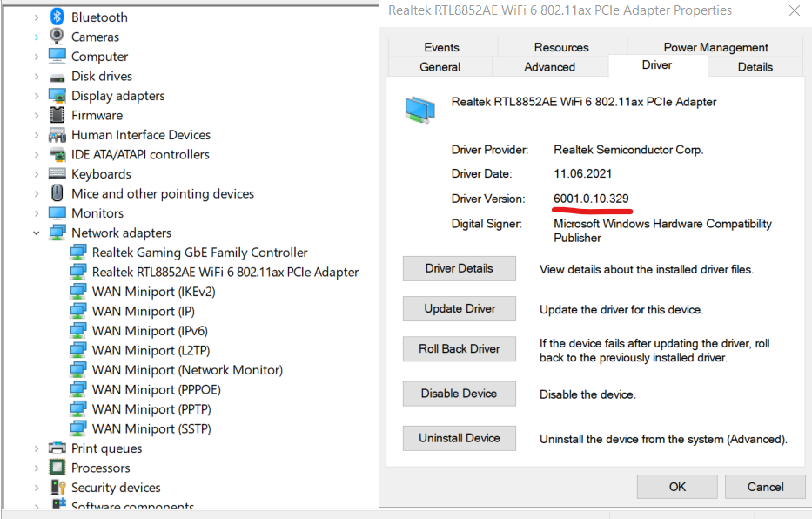
Task: Open the Details tab
Action: pyautogui.click(x=755, y=67)
